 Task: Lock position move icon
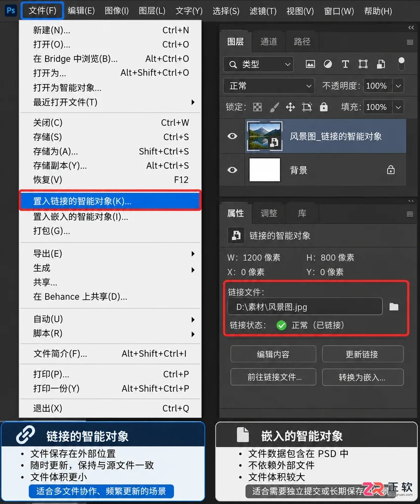click(291, 107)
